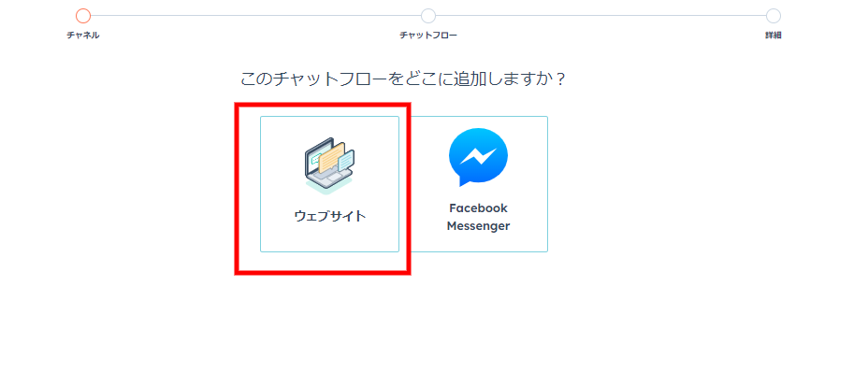This screenshot has height=386, width=868.
Task: Click empty area inside the Facebook Messenger card
Action: click(x=478, y=243)
